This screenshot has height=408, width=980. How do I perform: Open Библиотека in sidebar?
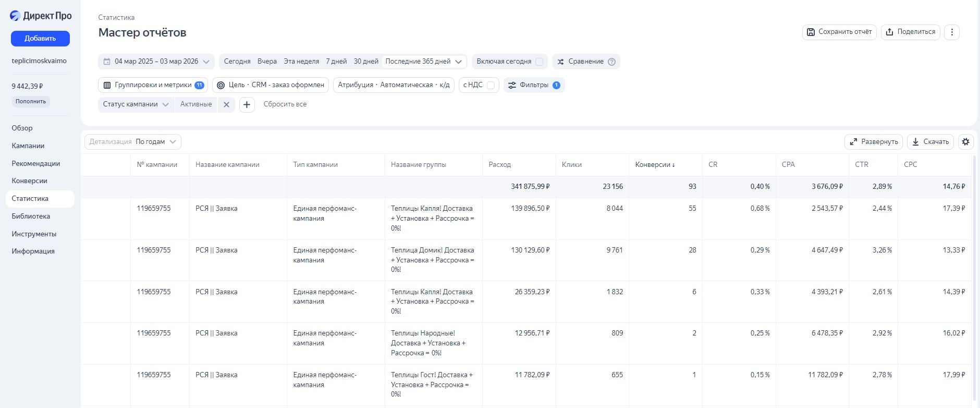click(31, 217)
